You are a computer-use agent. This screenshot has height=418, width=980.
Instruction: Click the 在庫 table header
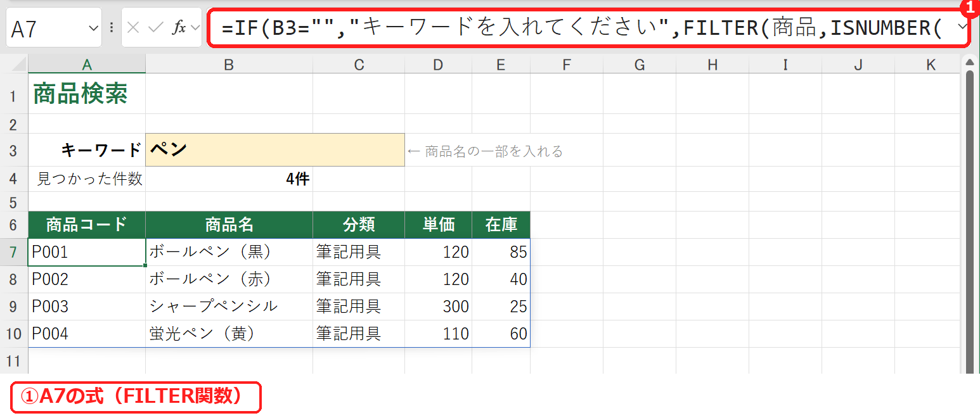point(501,225)
